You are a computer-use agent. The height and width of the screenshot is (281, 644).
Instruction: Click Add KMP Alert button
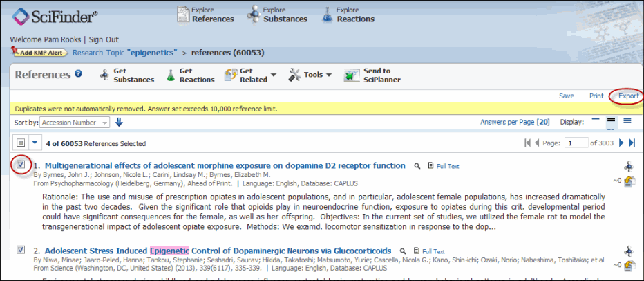pos(39,52)
